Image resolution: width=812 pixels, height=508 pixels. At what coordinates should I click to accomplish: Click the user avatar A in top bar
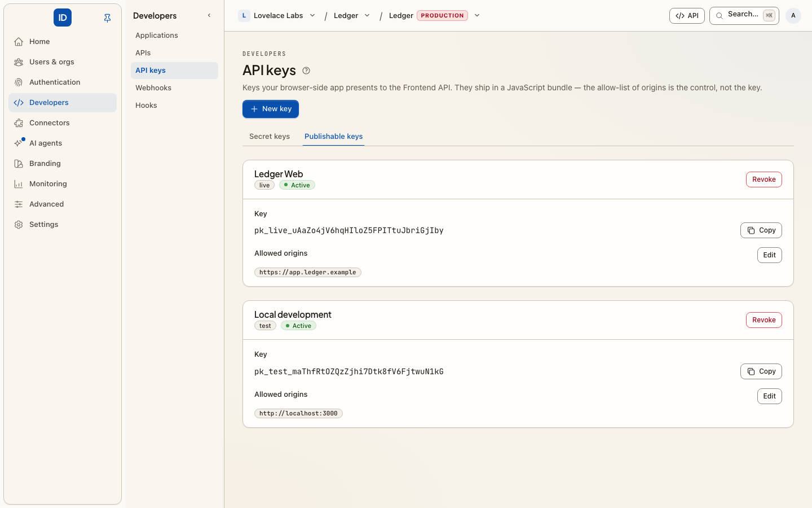coord(793,16)
